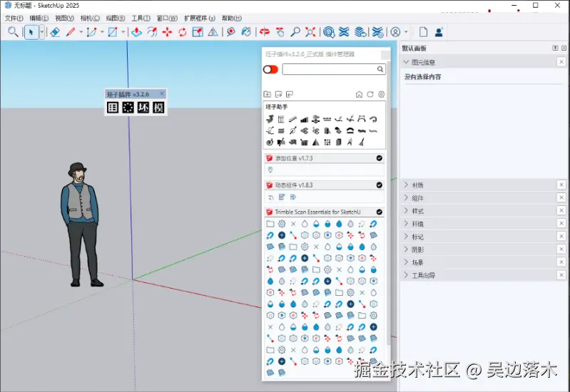The width and height of the screenshot is (570, 392).
Task: Click the search icon in plugin manager
Action: [x=380, y=69]
